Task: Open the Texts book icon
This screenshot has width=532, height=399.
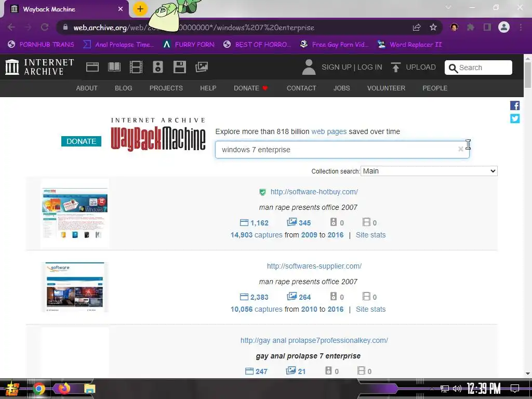Action: [x=114, y=67]
